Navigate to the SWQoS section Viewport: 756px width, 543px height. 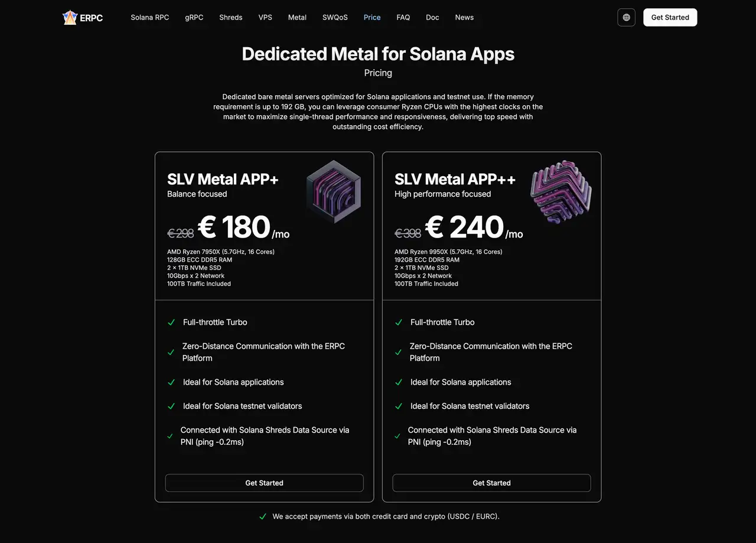[335, 17]
